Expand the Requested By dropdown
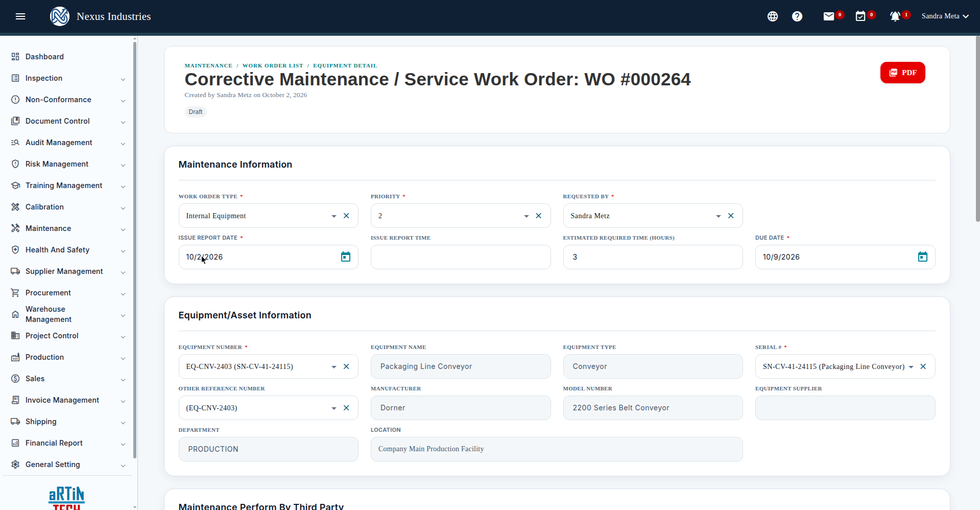 click(719, 216)
